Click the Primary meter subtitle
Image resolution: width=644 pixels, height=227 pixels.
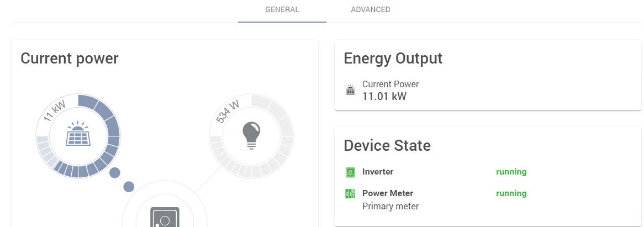point(390,207)
